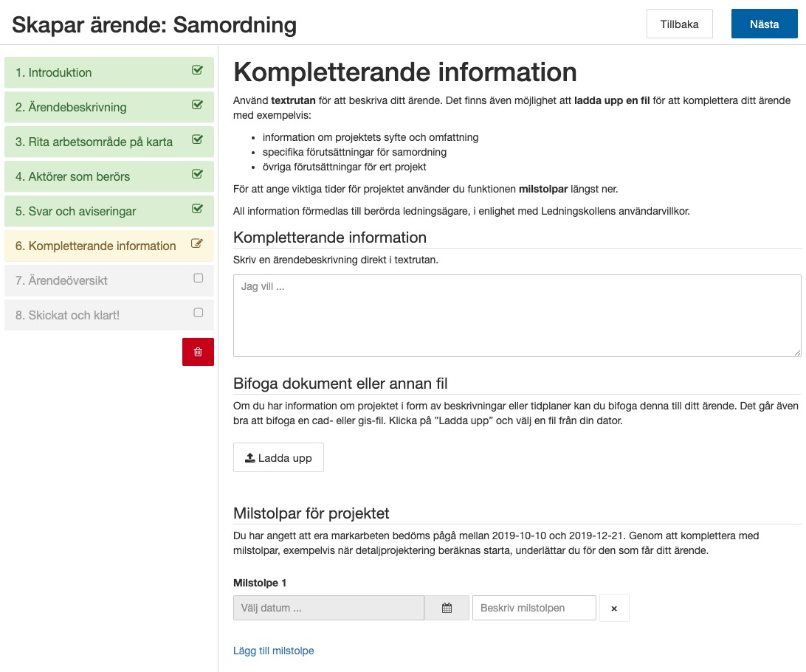Click inside the Jag vill text area
Image resolution: width=806 pixels, height=672 pixels.
click(x=515, y=315)
